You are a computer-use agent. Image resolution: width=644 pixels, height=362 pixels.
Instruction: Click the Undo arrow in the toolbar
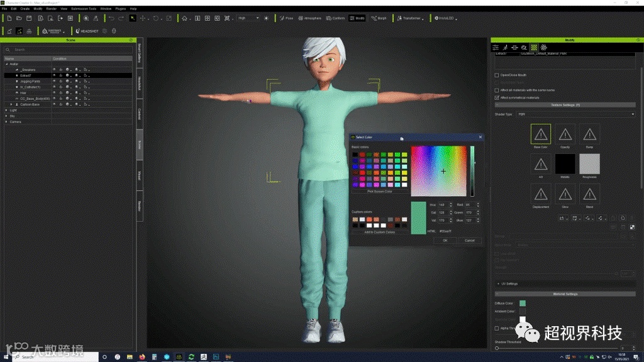111,18
